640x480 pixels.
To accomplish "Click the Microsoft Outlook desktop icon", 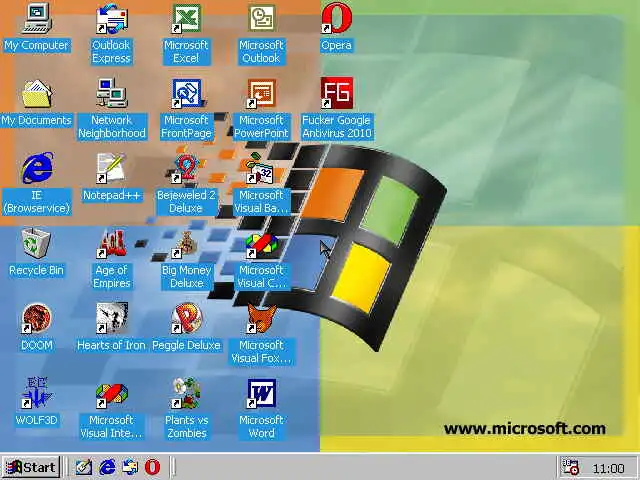I will [261, 18].
